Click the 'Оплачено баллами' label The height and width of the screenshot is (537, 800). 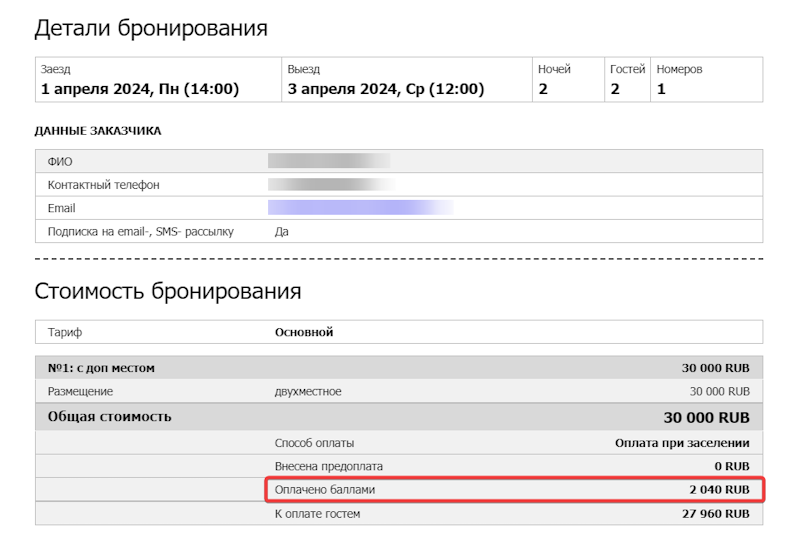coord(324,490)
